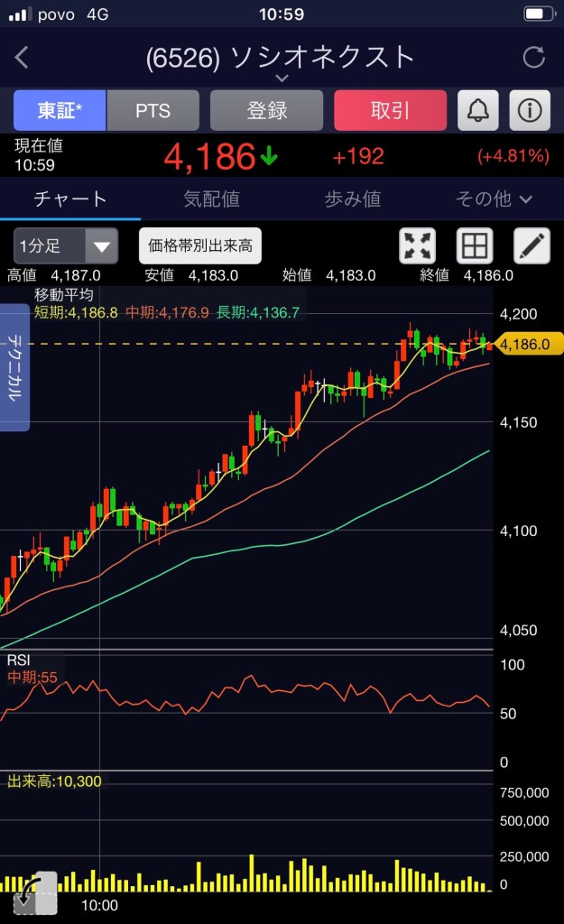564x924 pixels.
Task: Toggle 価格帯別出来高 volume overlay
Action: pyautogui.click(x=200, y=245)
